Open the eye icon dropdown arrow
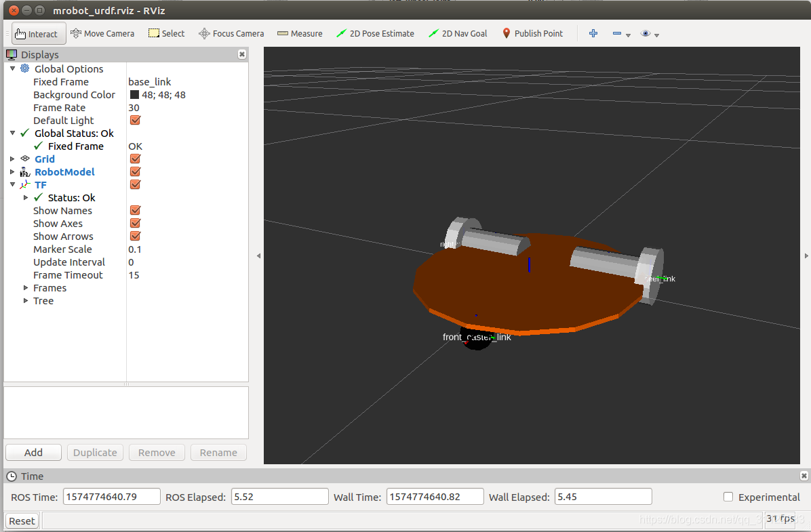The image size is (811, 532). [x=657, y=35]
